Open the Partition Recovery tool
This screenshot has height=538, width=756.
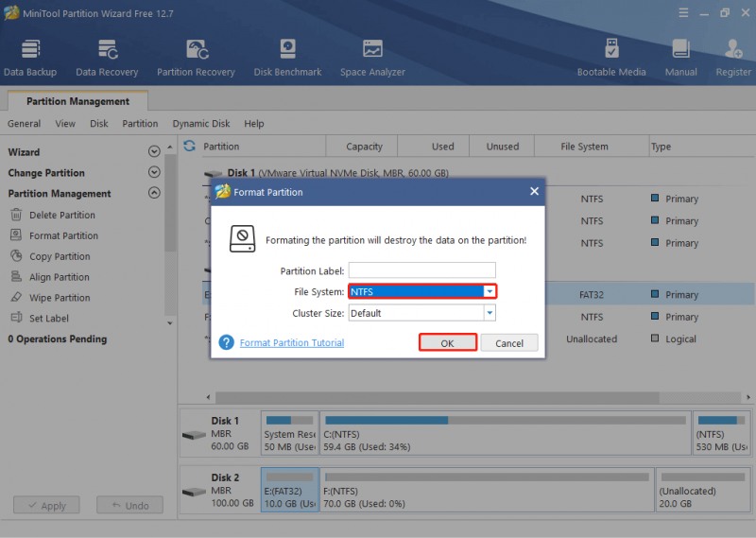[196, 58]
